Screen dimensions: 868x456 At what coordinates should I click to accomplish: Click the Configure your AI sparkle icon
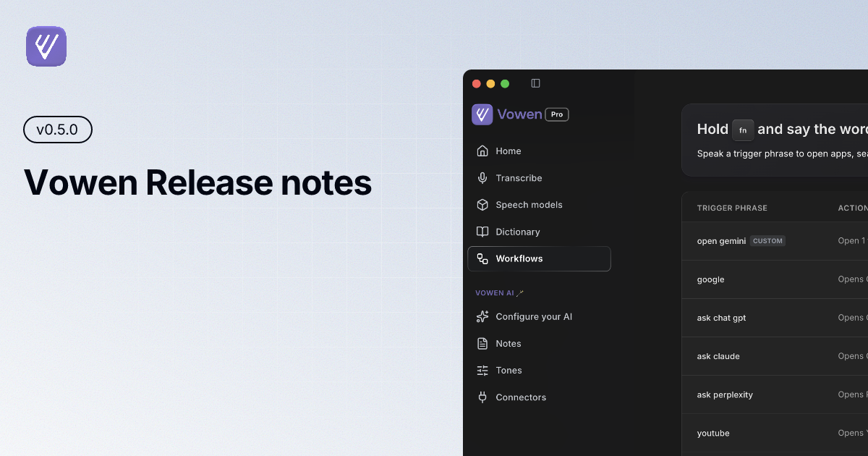point(482,317)
